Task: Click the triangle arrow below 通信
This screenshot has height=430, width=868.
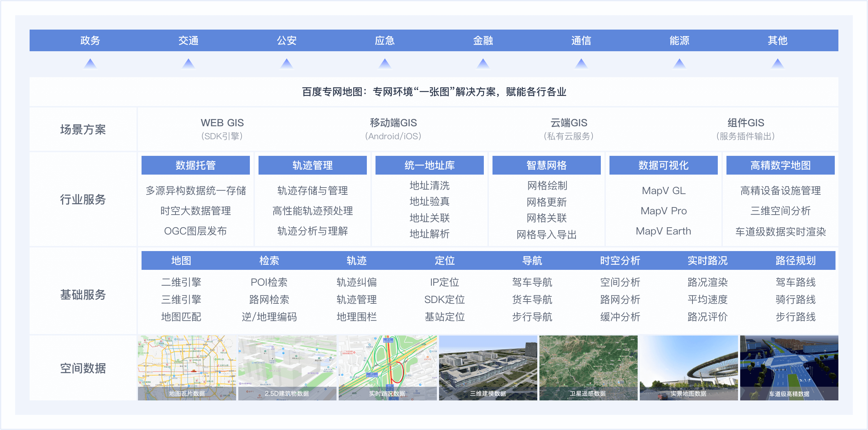Action: (581, 63)
